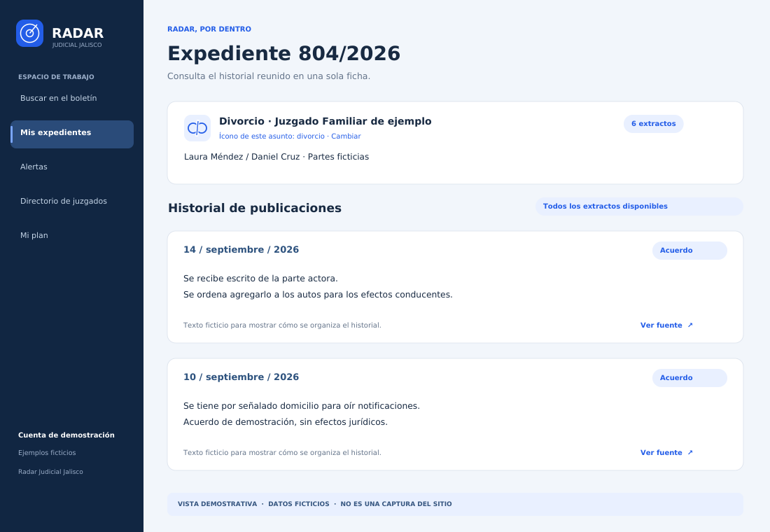Image resolution: width=770 pixels, height=532 pixels.
Task: Click Cuenta de demostración label
Action: click(x=66, y=435)
